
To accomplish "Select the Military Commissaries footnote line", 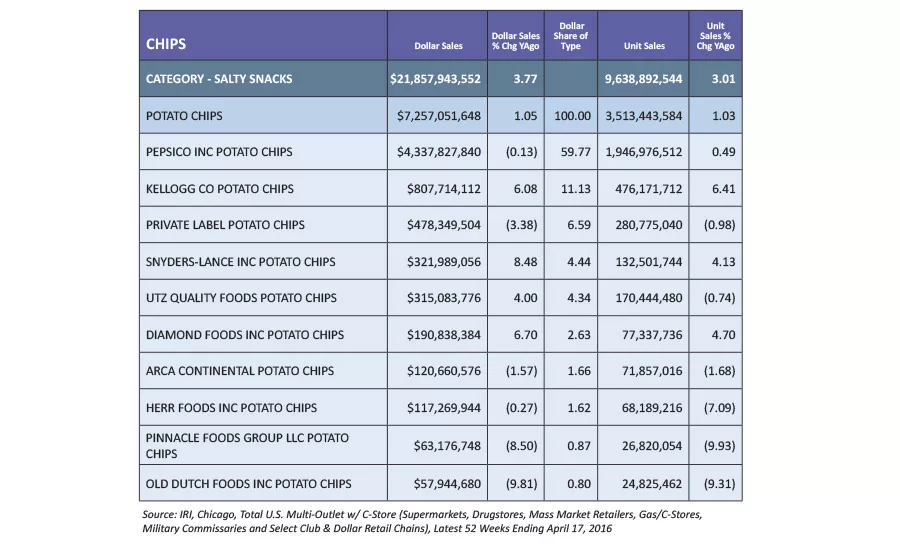I will [377, 528].
